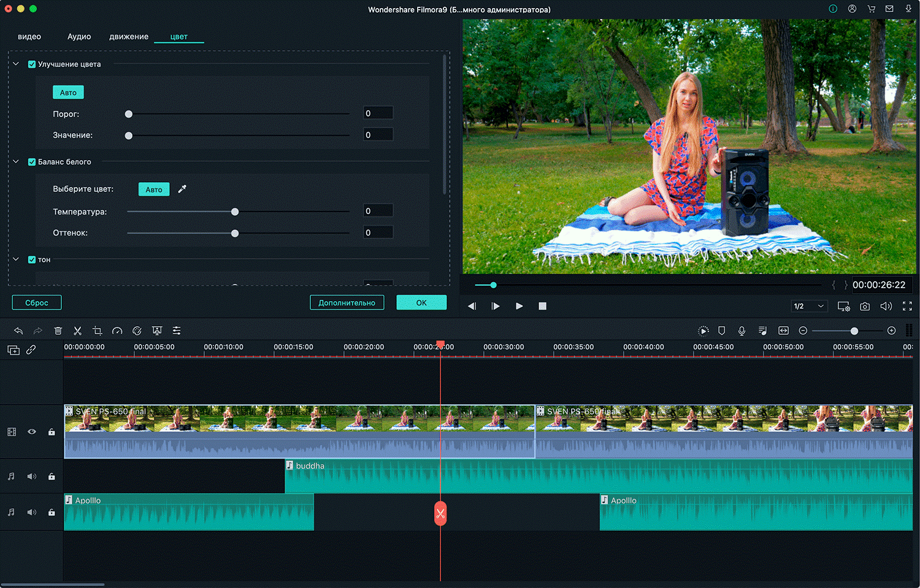Screen dimensions: 920x588
Task: Switch to the Аудио tab
Action: click(79, 36)
